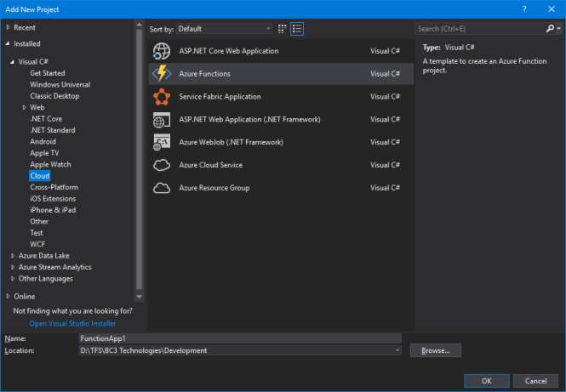This screenshot has height=392, width=566.
Task: Click the Service Fabric Application icon
Action: click(x=162, y=97)
